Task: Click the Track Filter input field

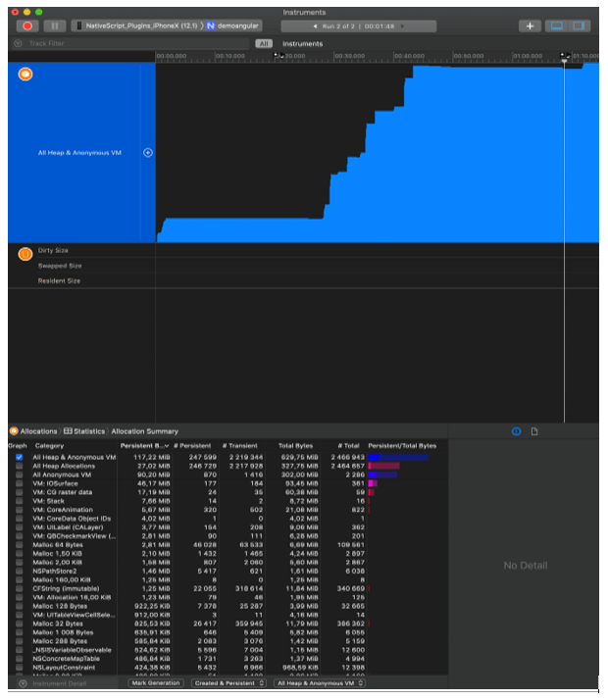Action: pyautogui.click(x=136, y=43)
